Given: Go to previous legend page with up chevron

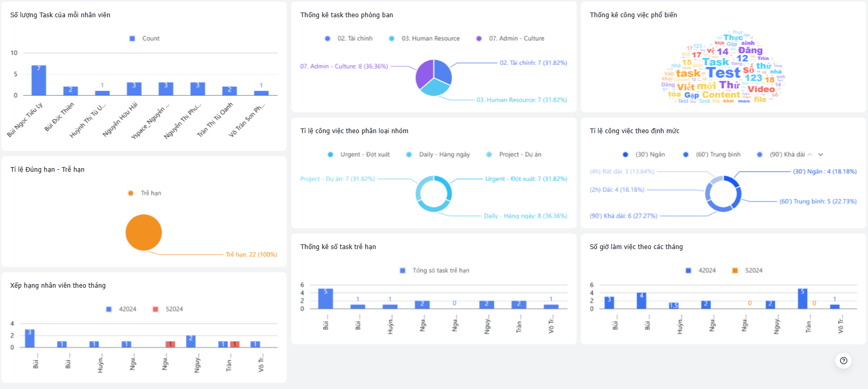Looking at the screenshot, I should (x=810, y=155).
